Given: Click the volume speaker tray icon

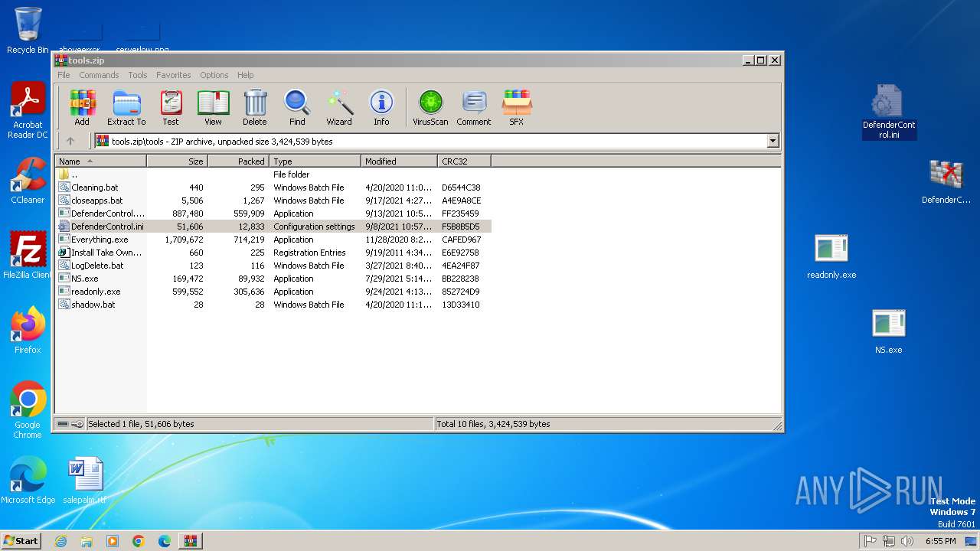Looking at the screenshot, I should (907, 541).
